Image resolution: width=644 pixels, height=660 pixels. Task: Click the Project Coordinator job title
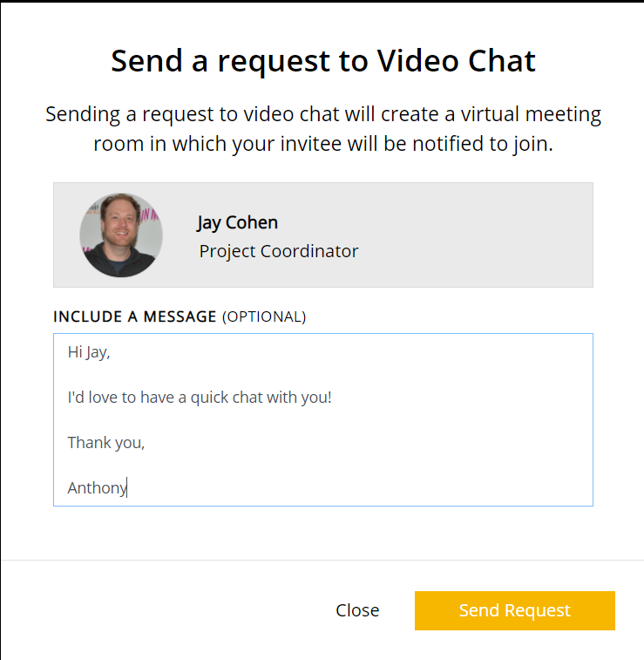(x=279, y=251)
